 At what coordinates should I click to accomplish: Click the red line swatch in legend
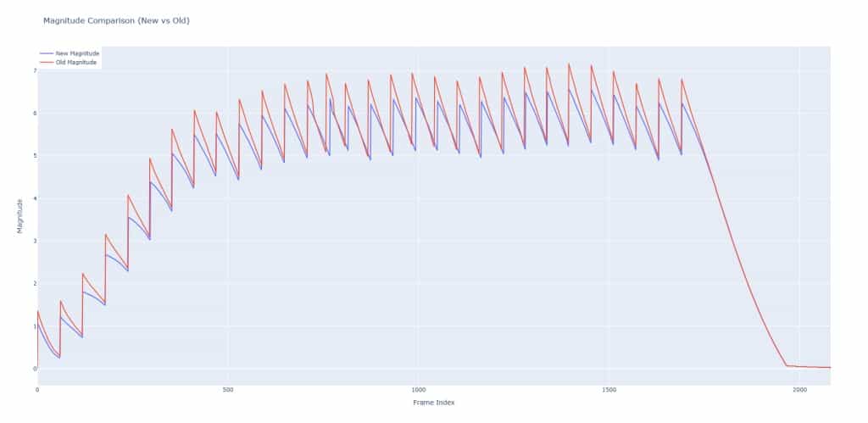[45, 63]
